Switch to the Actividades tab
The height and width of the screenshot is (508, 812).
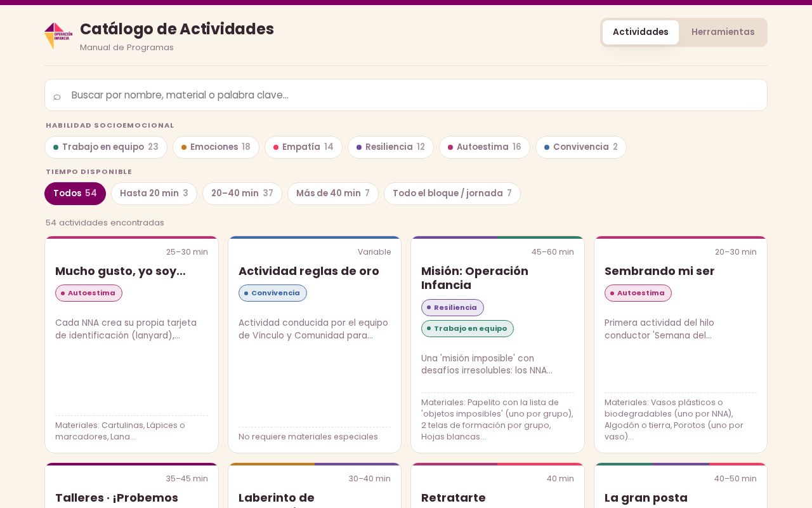coord(640,32)
